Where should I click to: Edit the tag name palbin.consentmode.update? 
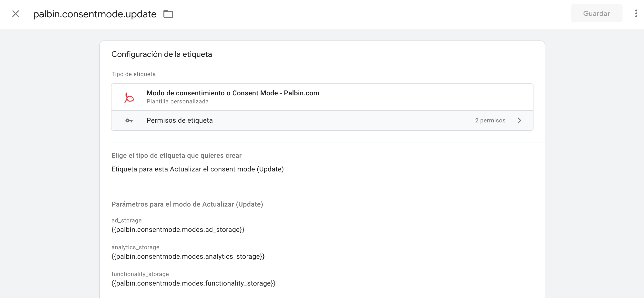pyautogui.click(x=95, y=14)
